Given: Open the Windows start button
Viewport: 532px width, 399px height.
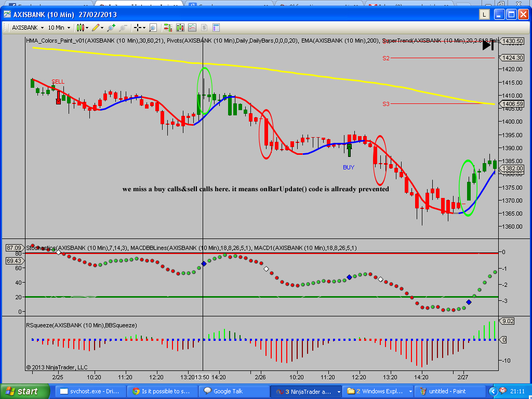Looking at the screenshot, I should (25, 392).
